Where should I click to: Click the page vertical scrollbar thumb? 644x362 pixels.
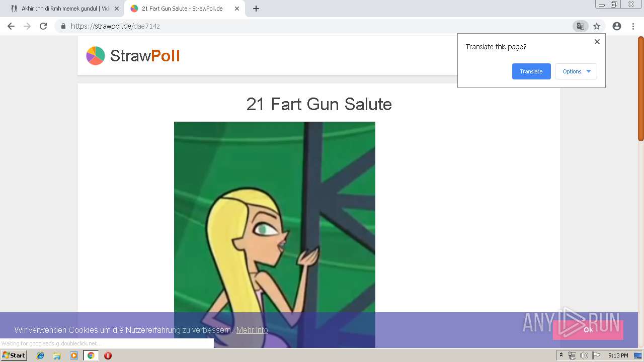pos(641,88)
